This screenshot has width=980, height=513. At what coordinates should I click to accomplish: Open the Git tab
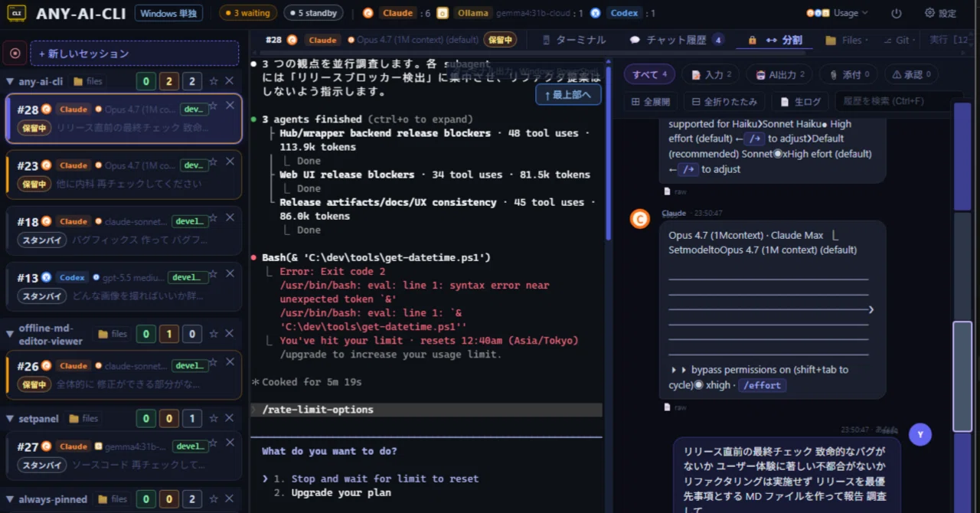[897, 40]
